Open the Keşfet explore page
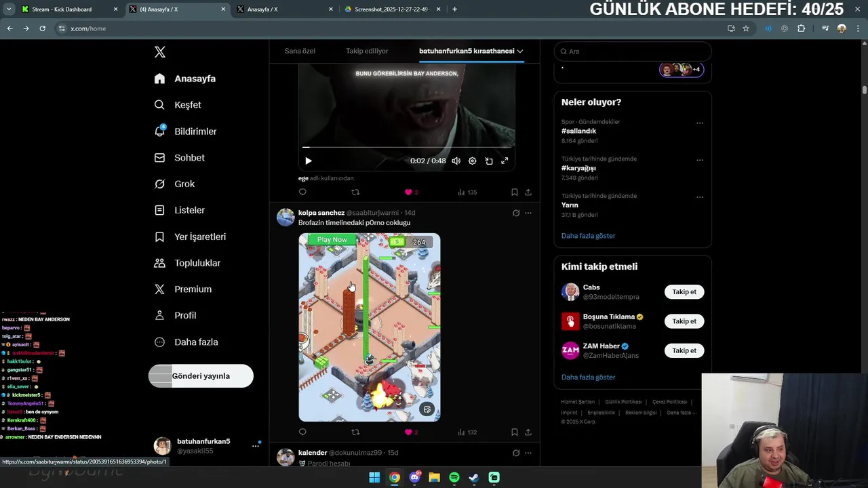Screen dimensions: 868x488 [x=178, y=105]
